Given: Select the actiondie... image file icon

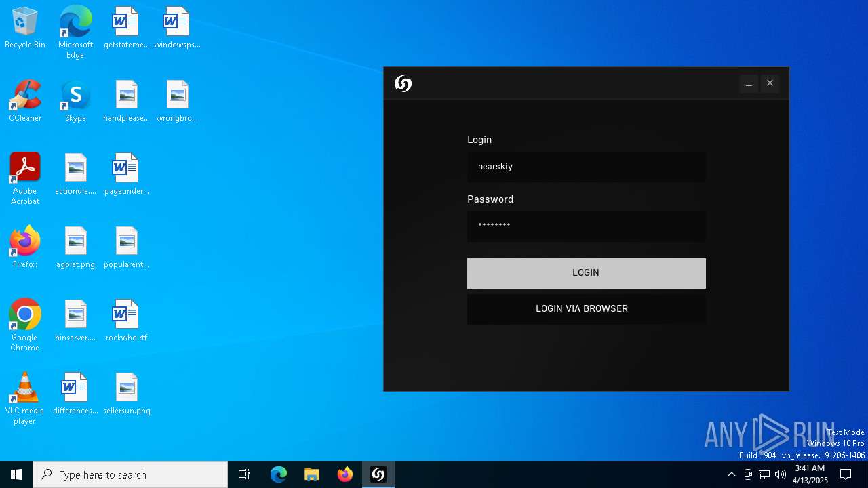Looking at the screenshot, I should (75, 175).
